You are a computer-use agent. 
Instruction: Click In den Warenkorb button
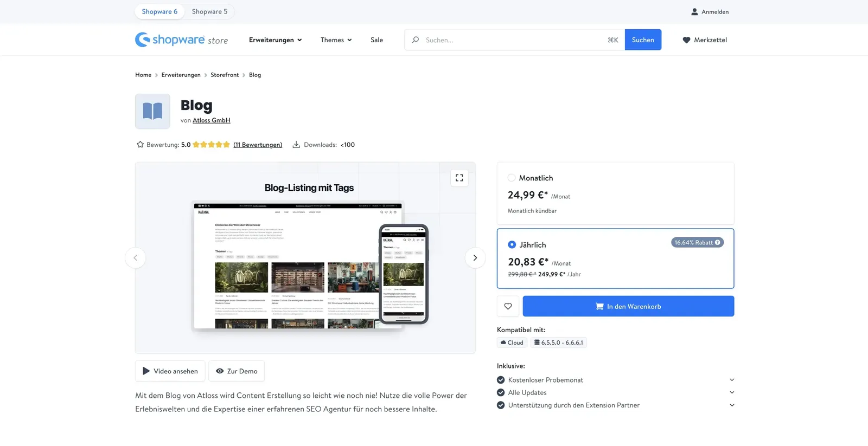[628, 306]
